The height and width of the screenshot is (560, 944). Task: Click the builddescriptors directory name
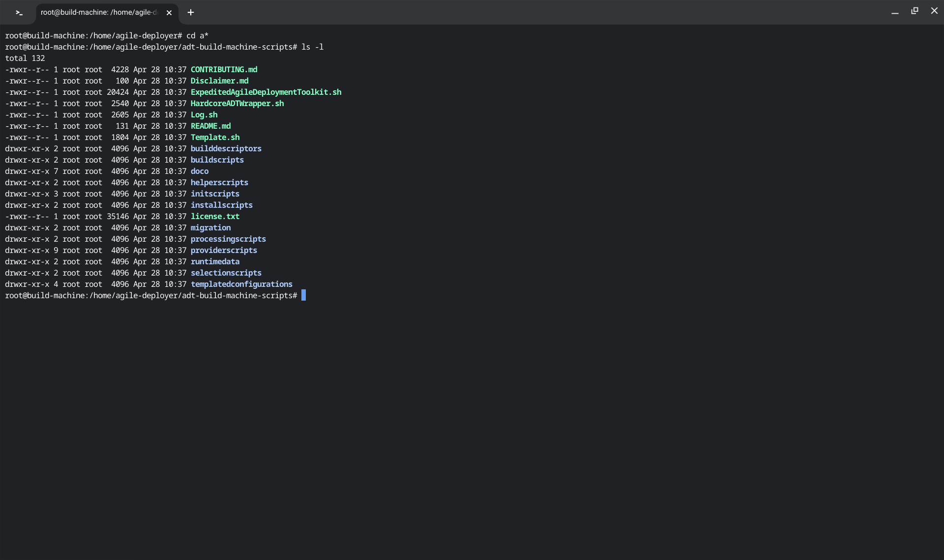(x=226, y=149)
